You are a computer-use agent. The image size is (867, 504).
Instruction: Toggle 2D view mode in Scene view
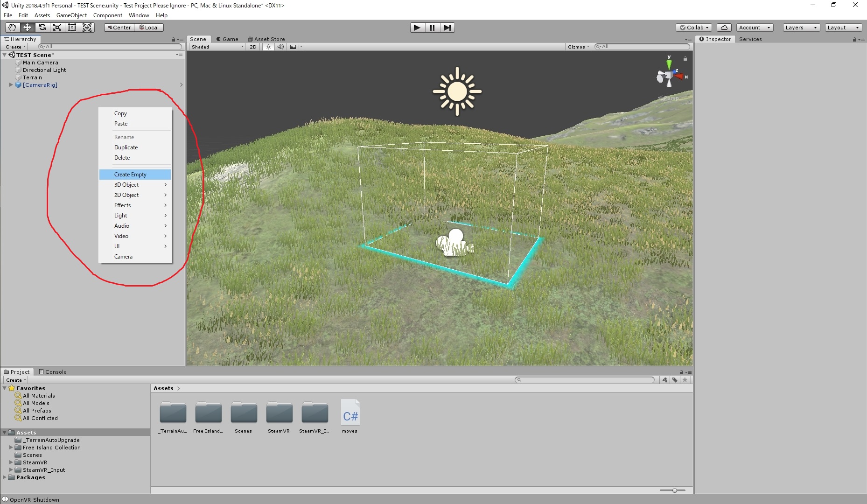coord(252,47)
